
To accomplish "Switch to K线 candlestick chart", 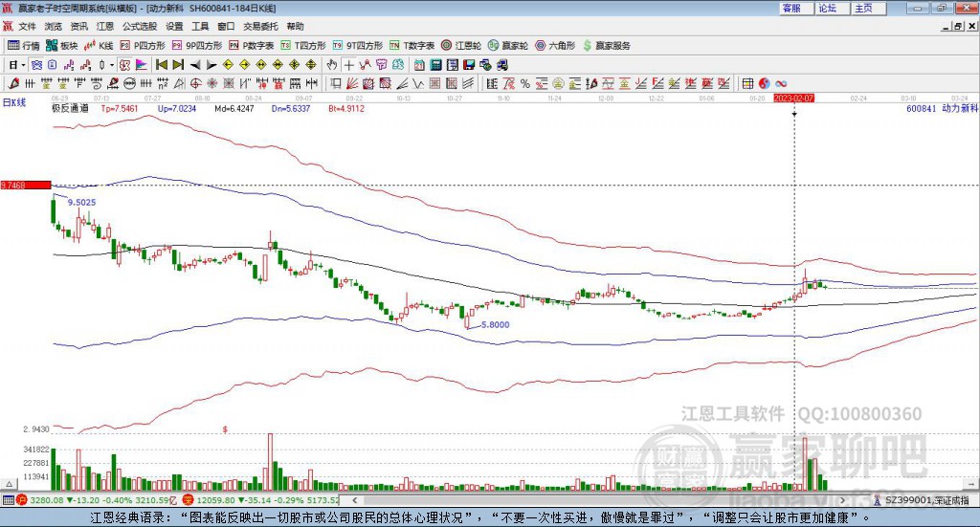I will click(100, 45).
